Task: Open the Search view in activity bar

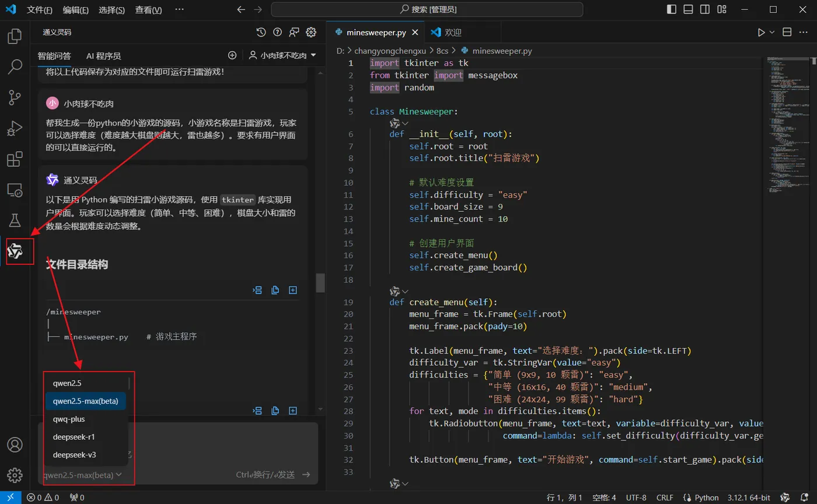Action: [15, 67]
